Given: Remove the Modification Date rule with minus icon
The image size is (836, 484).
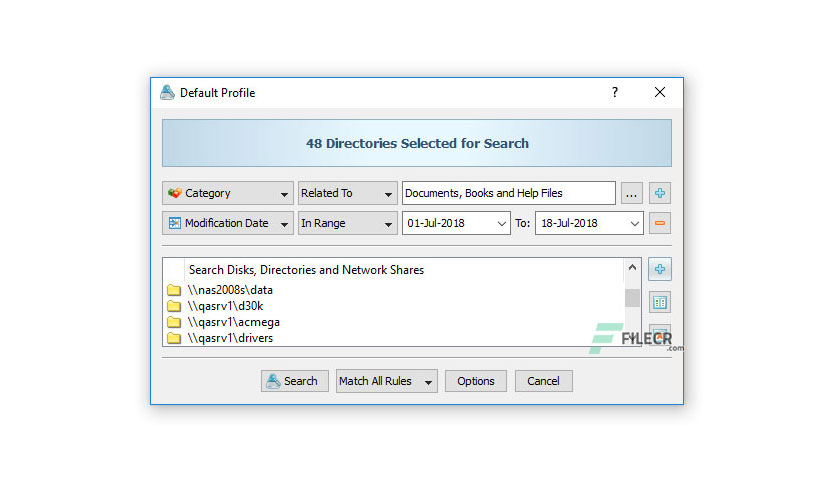Looking at the screenshot, I should (660, 223).
